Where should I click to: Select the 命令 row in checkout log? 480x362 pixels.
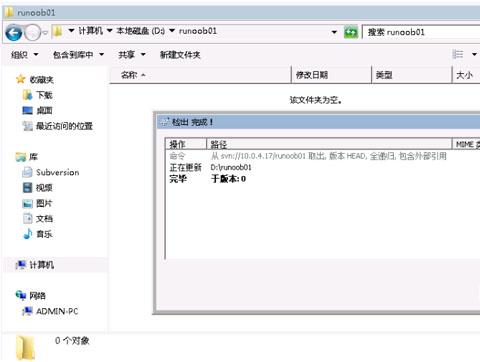point(323,156)
